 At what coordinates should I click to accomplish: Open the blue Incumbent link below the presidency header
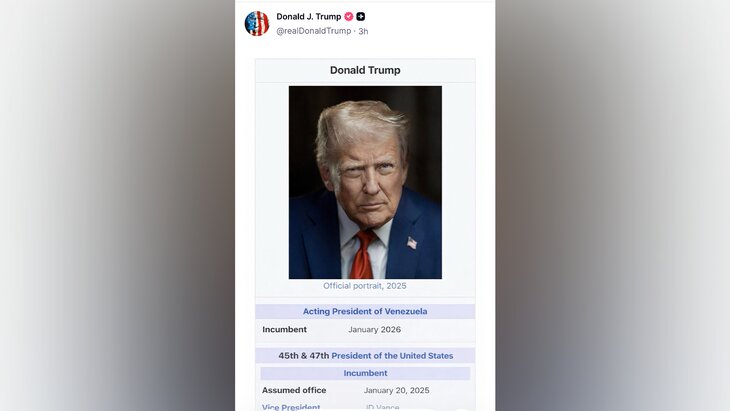point(365,373)
